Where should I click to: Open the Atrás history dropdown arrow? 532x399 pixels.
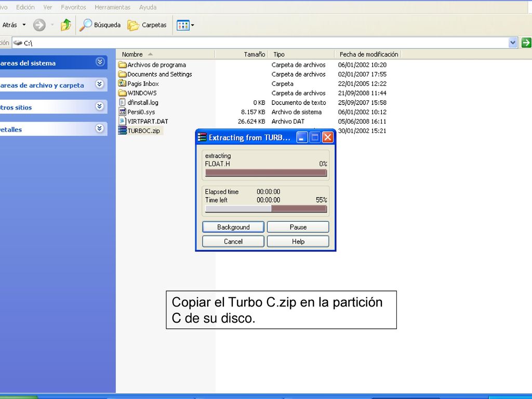tap(24, 25)
